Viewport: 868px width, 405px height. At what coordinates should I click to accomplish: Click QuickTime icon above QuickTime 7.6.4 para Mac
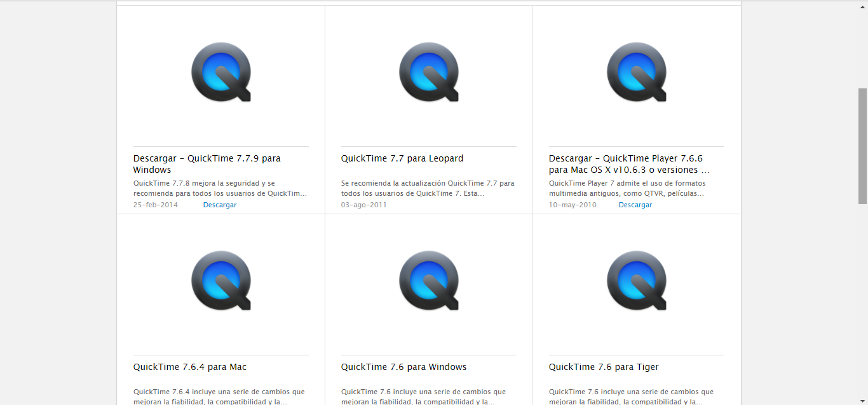[221, 280]
